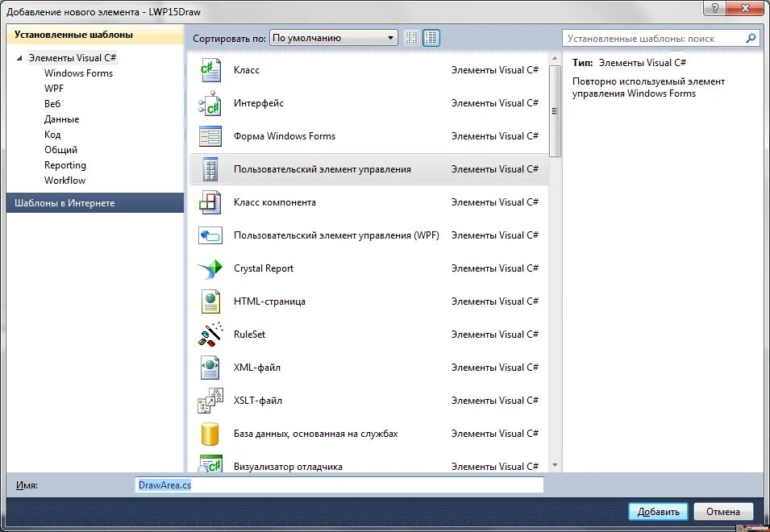Click the Имя file name field

[339, 485]
